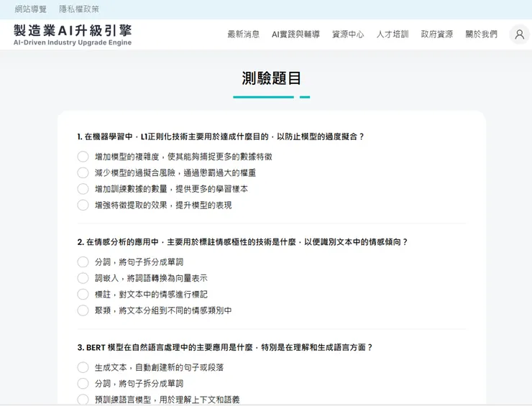
Task: Select radio 增加訓練數據的數量
Action: point(83,189)
